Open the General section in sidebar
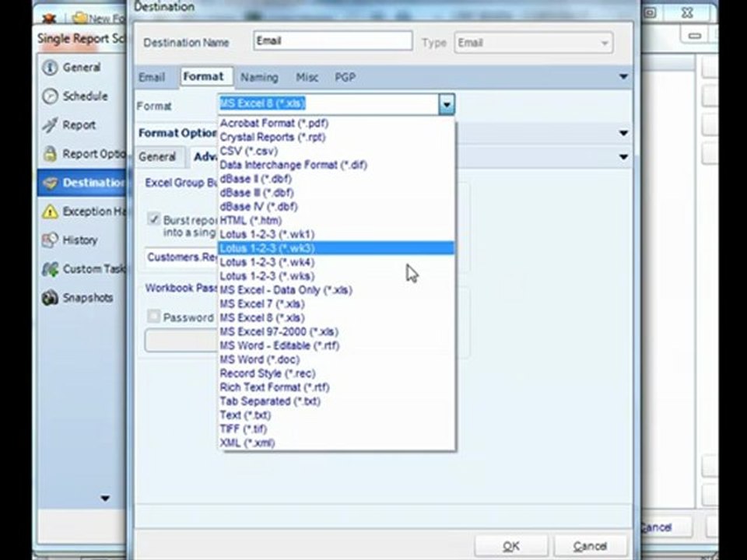Image resolution: width=747 pixels, height=560 pixels. click(x=81, y=67)
